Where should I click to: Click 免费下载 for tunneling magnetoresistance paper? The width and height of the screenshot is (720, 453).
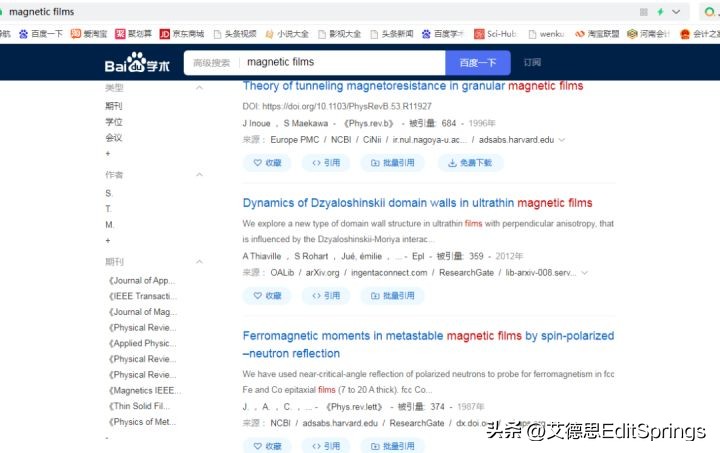[470, 162]
